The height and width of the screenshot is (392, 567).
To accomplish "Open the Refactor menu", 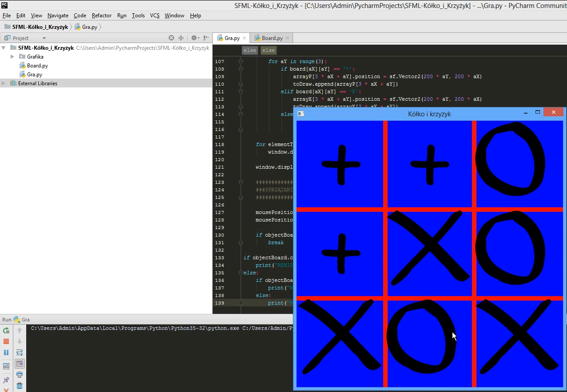I will tap(102, 16).
